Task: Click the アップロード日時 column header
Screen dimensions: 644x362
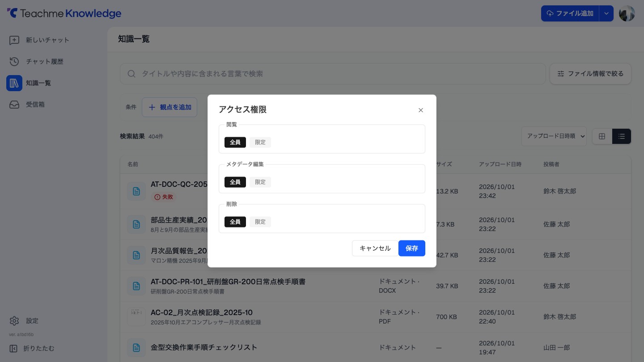Action: click(500, 164)
